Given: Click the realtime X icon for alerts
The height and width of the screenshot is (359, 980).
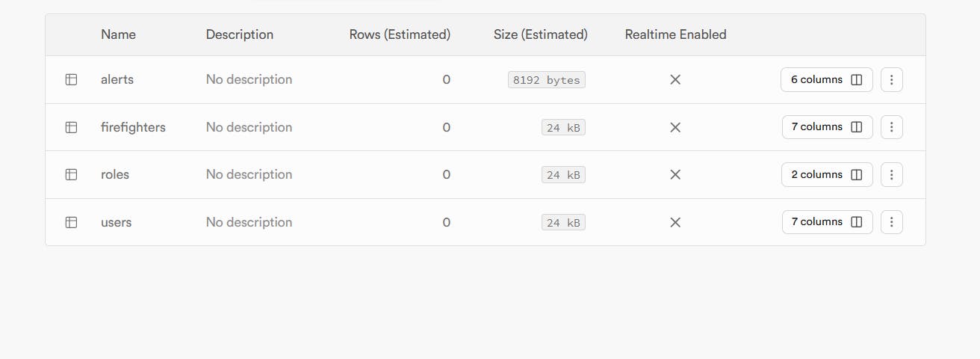Looking at the screenshot, I should (675, 79).
